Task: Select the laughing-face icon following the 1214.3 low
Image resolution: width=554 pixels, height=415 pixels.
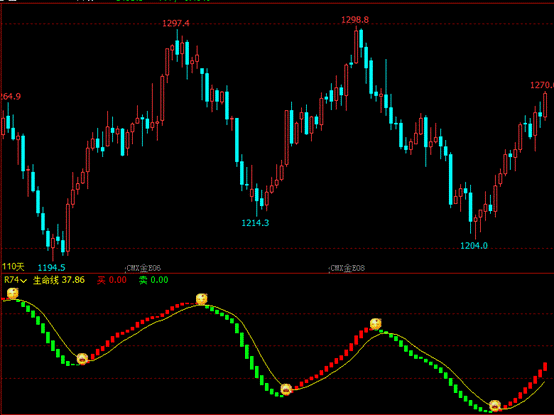Action: pos(286,390)
